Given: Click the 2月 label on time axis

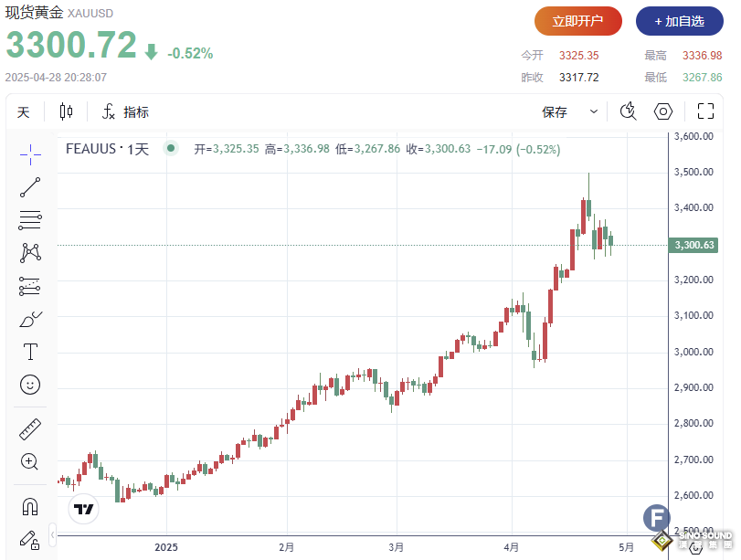Looking at the screenshot, I should tap(286, 547).
